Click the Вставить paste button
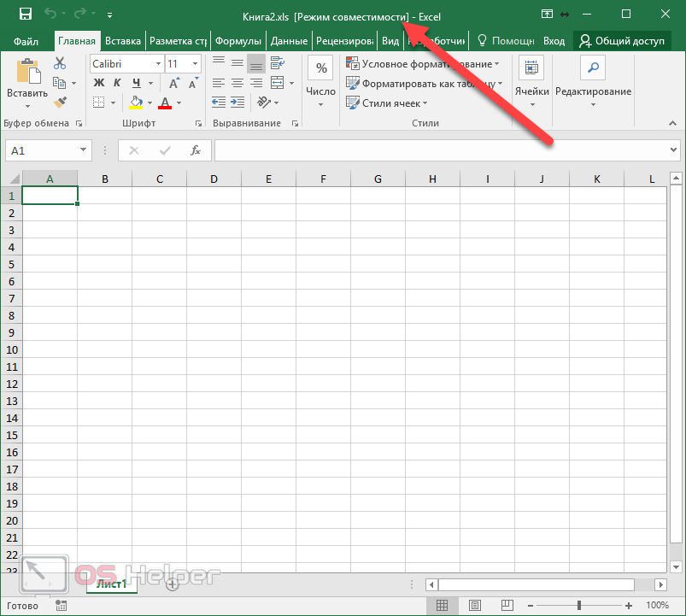The width and height of the screenshot is (686, 616). click(x=27, y=83)
